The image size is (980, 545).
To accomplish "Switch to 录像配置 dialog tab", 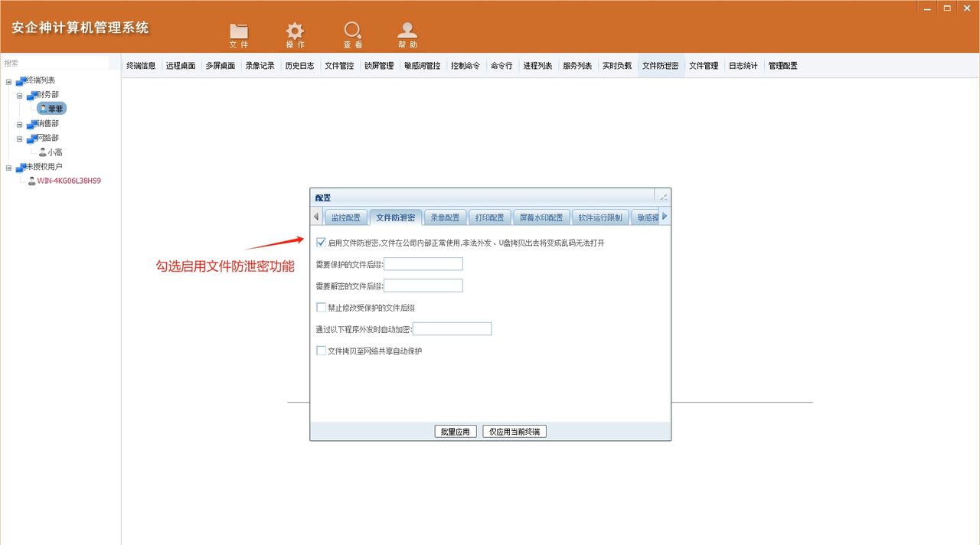I will tap(445, 217).
